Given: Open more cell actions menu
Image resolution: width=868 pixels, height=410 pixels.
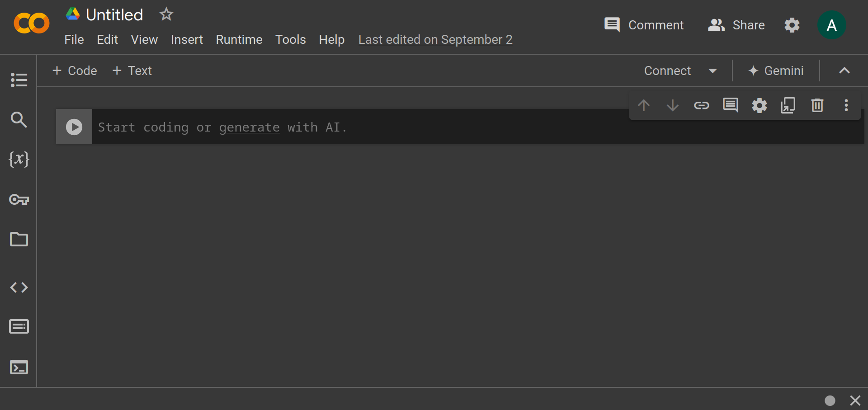Looking at the screenshot, I should pyautogui.click(x=846, y=105).
